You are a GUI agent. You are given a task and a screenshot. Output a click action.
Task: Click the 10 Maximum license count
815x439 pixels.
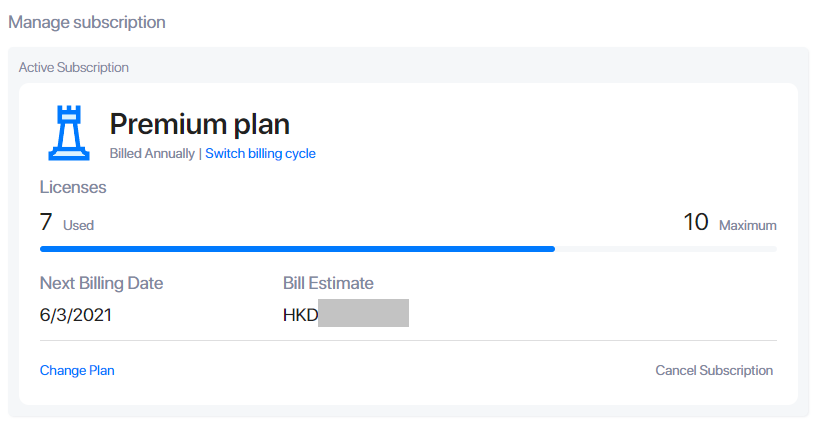point(730,222)
